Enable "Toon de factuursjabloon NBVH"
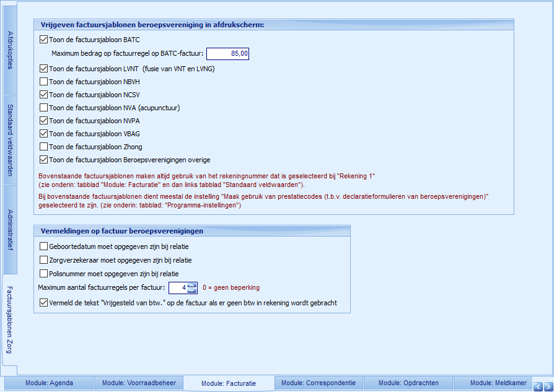The width and height of the screenshot is (554, 392). [43, 81]
